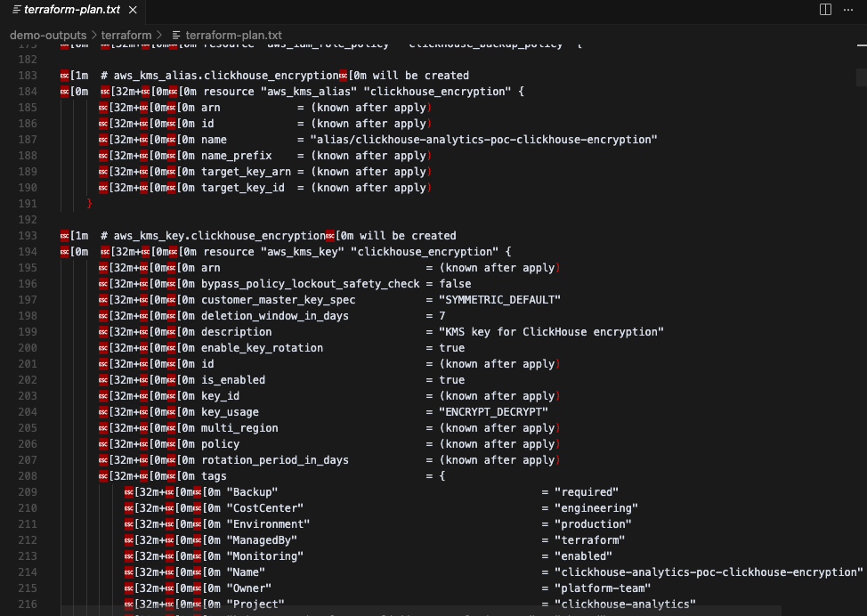Click the resource type "aws_kms_alias" on line 184
This screenshot has width=867, height=616.
[x=309, y=92]
